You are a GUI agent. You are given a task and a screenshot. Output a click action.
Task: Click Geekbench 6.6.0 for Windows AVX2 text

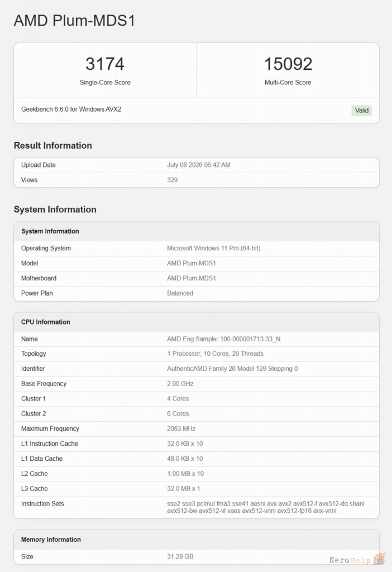[x=71, y=109]
